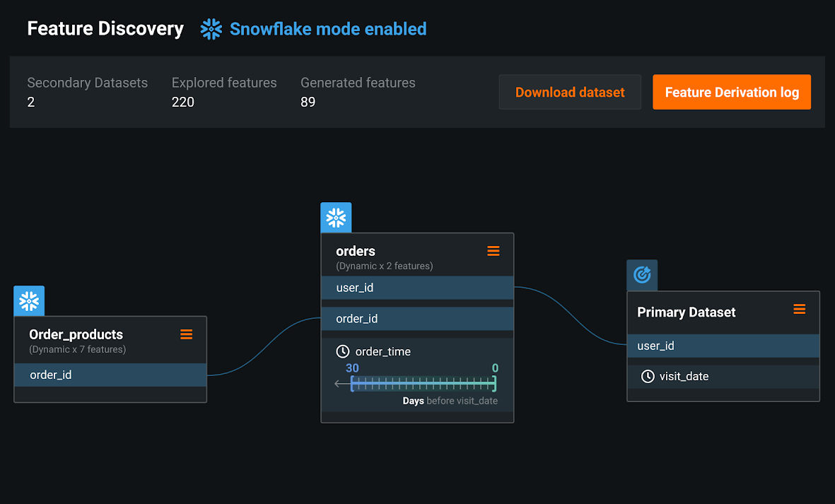
Task: Click the Download dataset button
Action: pos(570,92)
